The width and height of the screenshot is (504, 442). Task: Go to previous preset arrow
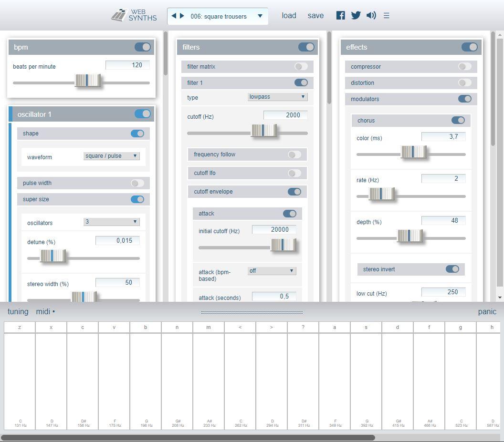tap(174, 15)
